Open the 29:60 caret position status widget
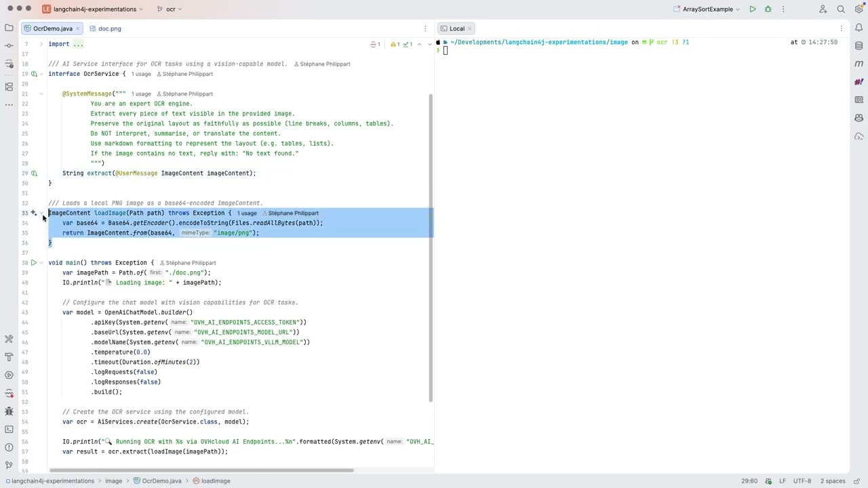868x488 pixels. [749, 481]
